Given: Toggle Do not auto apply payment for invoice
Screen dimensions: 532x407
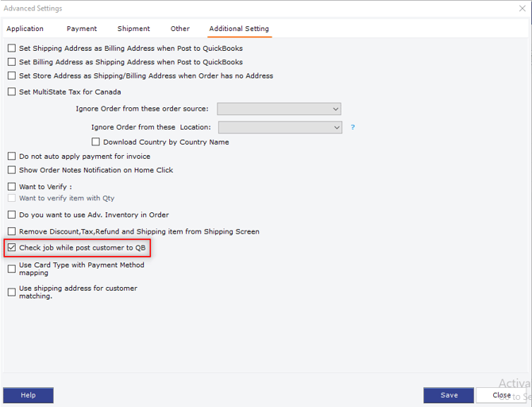Looking at the screenshot, I should pyautogui.click(x=12, y=157).
